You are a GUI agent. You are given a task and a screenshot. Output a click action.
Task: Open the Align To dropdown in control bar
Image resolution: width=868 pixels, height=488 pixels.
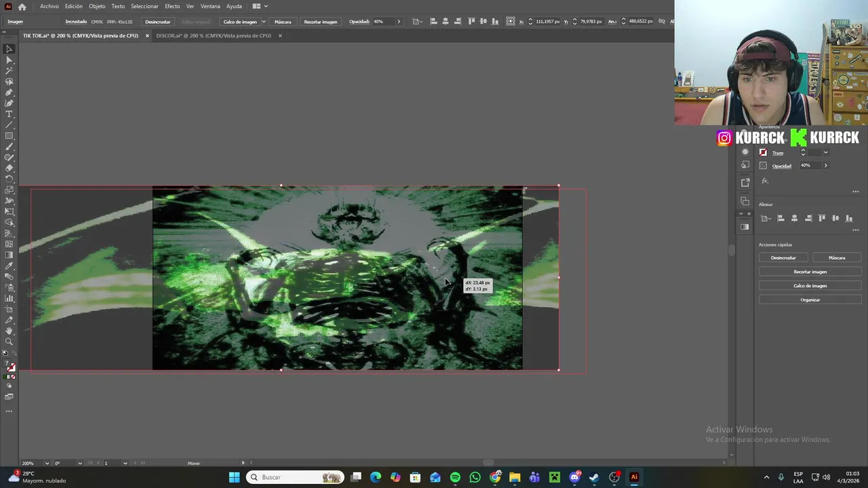coord(416,22)
